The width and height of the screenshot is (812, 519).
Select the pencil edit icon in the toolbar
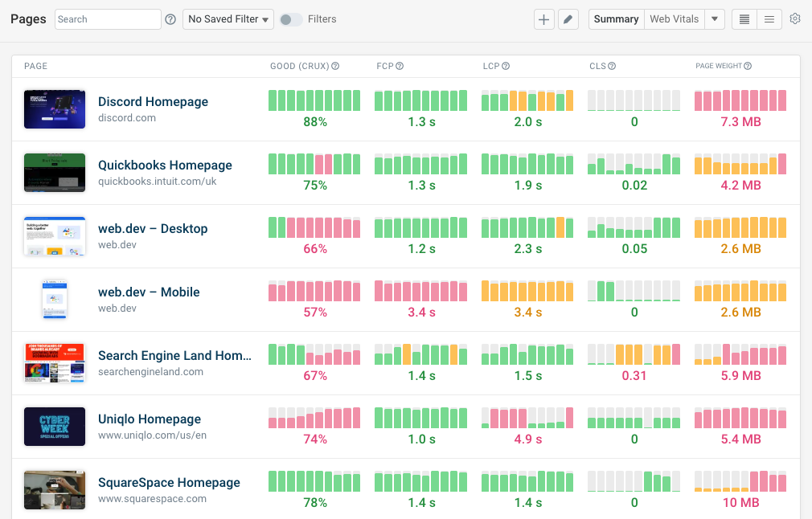point(569,18)
